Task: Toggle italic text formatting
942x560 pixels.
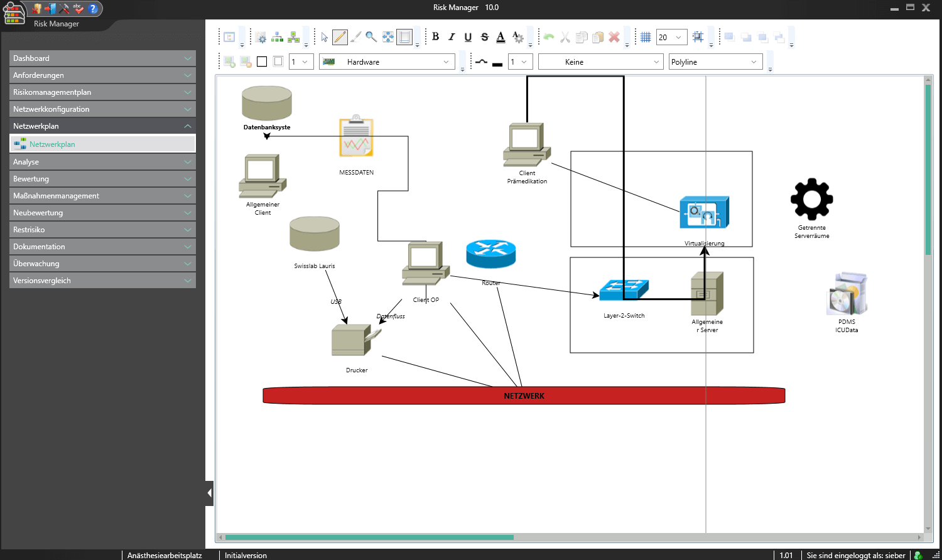Action: click(x=452, y=37)
